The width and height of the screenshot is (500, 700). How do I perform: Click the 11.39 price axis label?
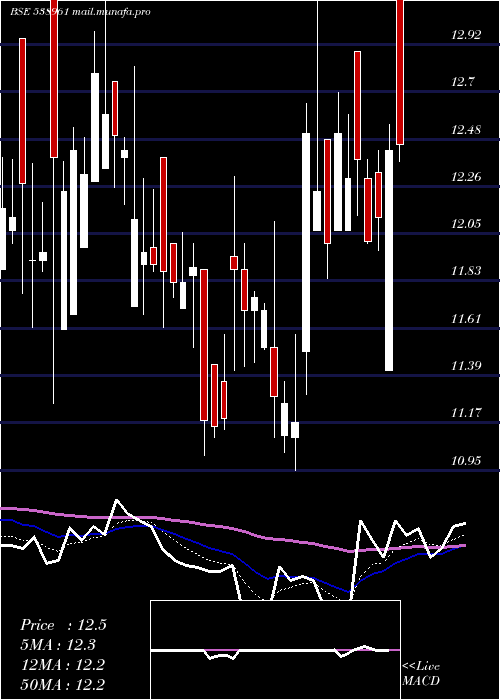(x=466, y=366)
